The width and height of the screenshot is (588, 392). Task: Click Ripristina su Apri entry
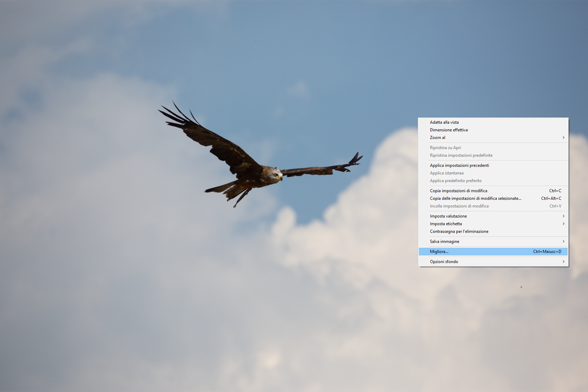tap(445, 147)
